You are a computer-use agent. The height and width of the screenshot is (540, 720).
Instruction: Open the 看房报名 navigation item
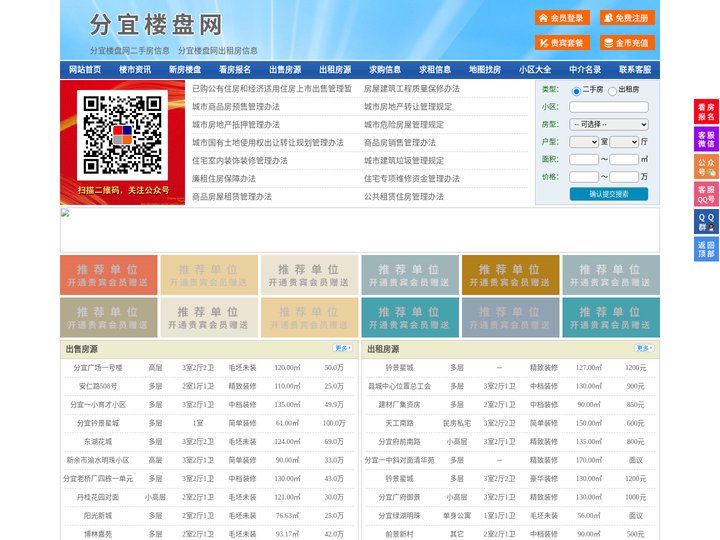pyautogui.click(x=235, y=70)
